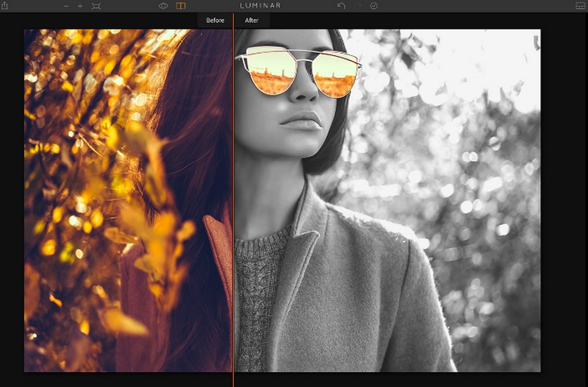588x387 pixels.
Task: Redo the edit
Action: (x=358, y=6)
